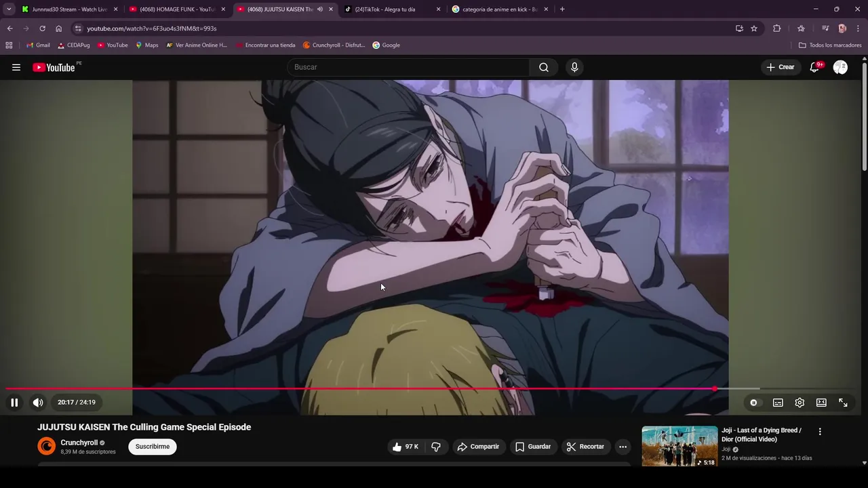Open the YouTube bookmark
This screenshot has height=488, width=868.
point(113,45)
